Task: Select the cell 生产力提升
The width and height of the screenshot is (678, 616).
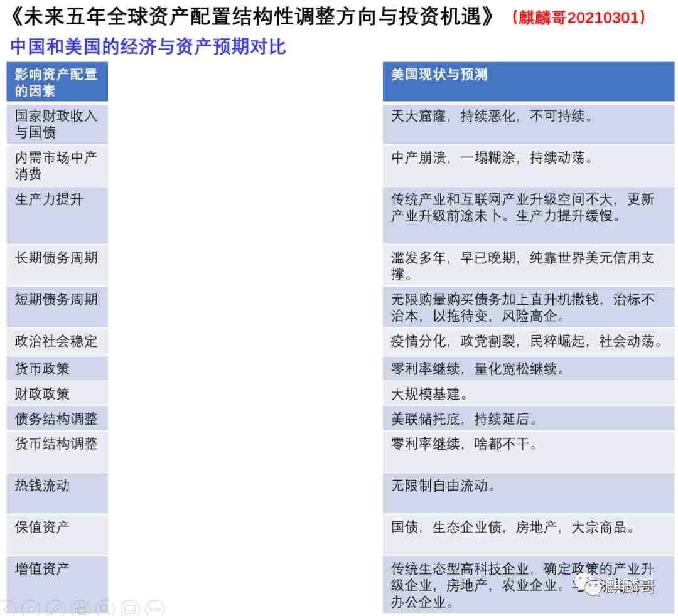Action: tap(57, 216)
